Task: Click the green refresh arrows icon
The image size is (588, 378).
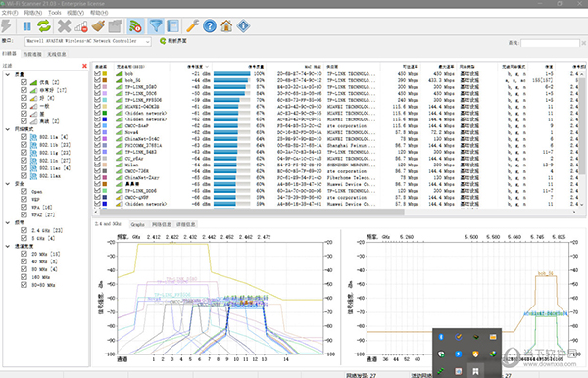Action: pos(44,26)
